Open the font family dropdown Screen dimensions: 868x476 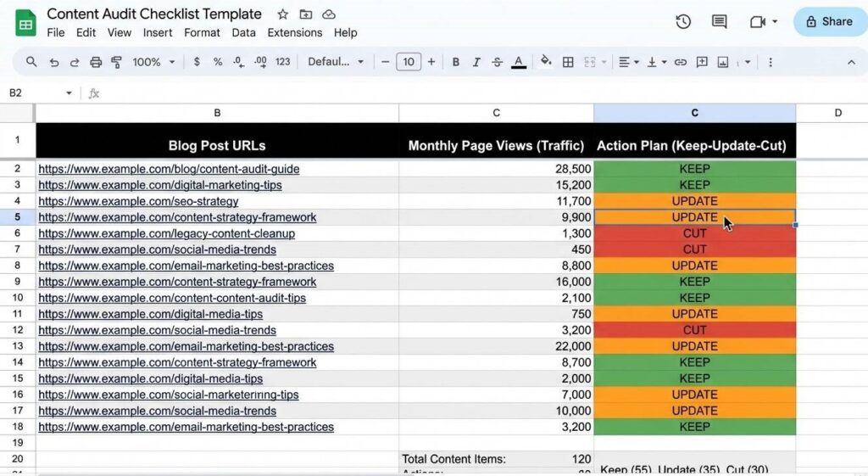[x=336, y=62]
